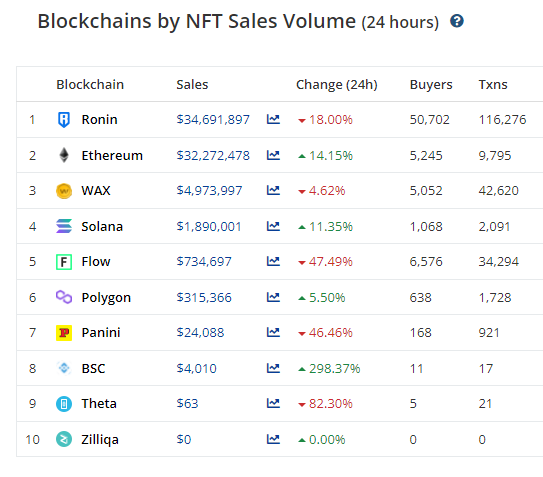The image size is (543, 477).
Task: Click WAX sales value $4,973,997
Action: 209,191
